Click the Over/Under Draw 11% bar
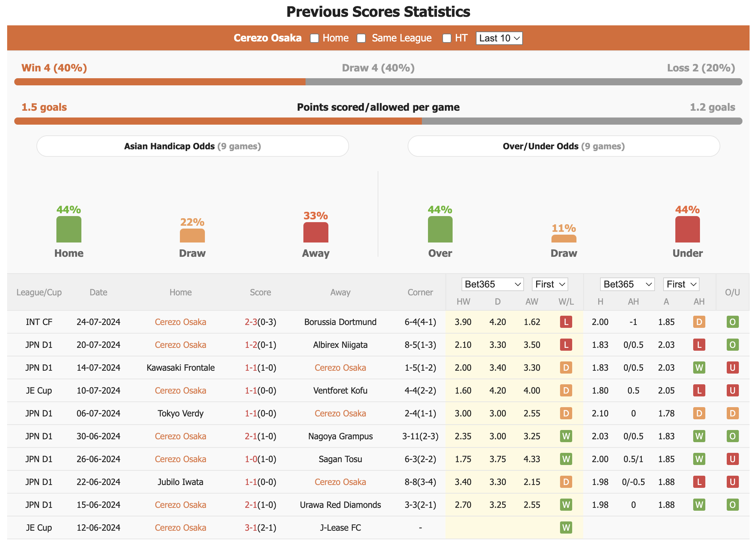This screenshot has width=756, height=540. click(x=564, y=239)
